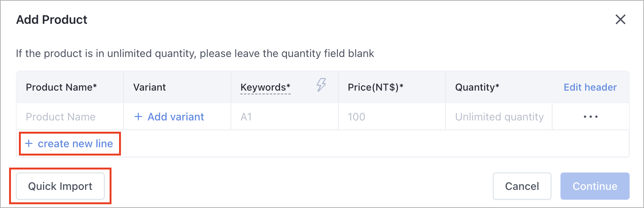Focus the Keywords field showing A1

(x=285, y=117)
